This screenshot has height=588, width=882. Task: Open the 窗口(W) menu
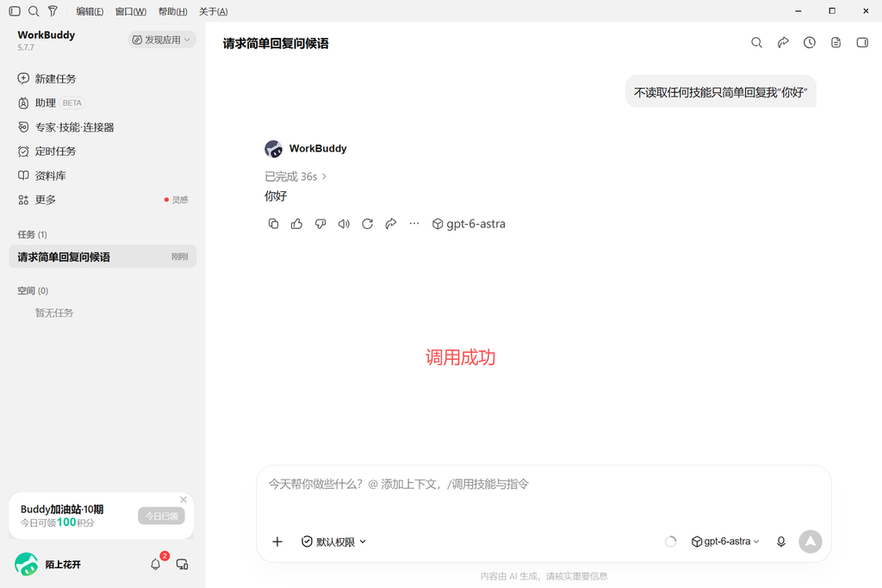(131, 11)
